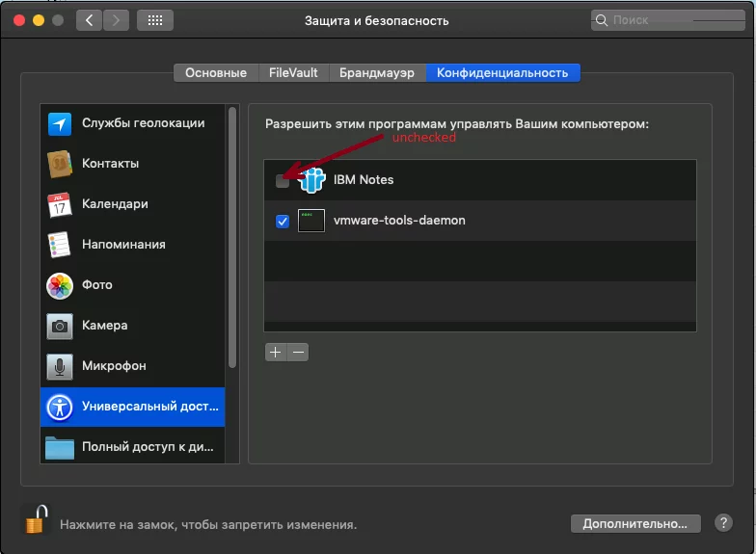The width and height of the screenshot is (756, 554).
Task: Select the Microphone icon in sidebar
Action: point(60,366)
